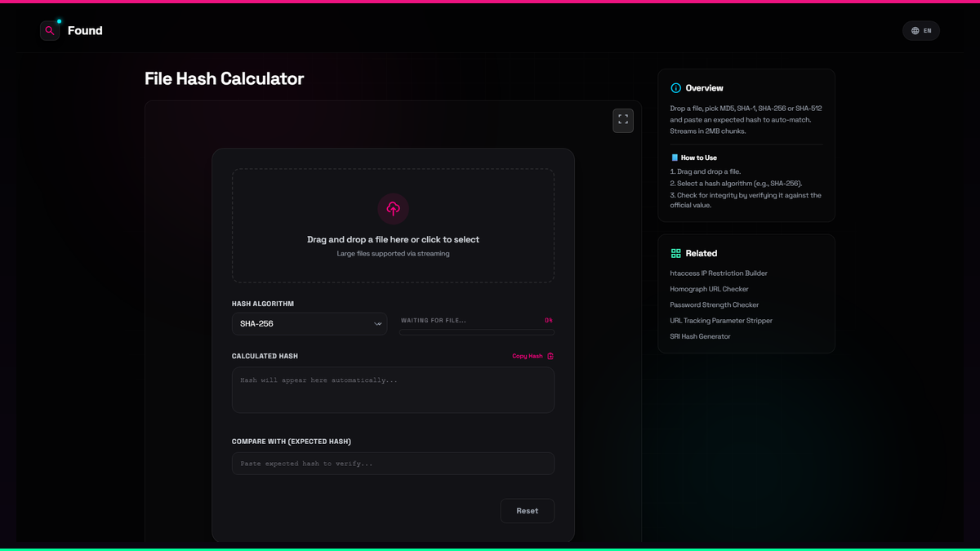Click the 0% progress percentage label
This screenshot has width=980, height=551.
coord(549,321)
